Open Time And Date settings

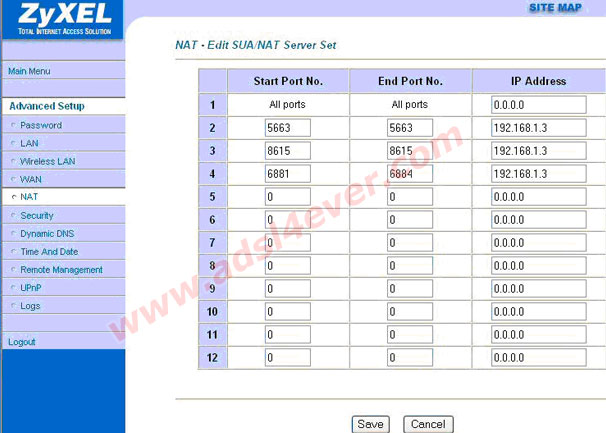49,252
